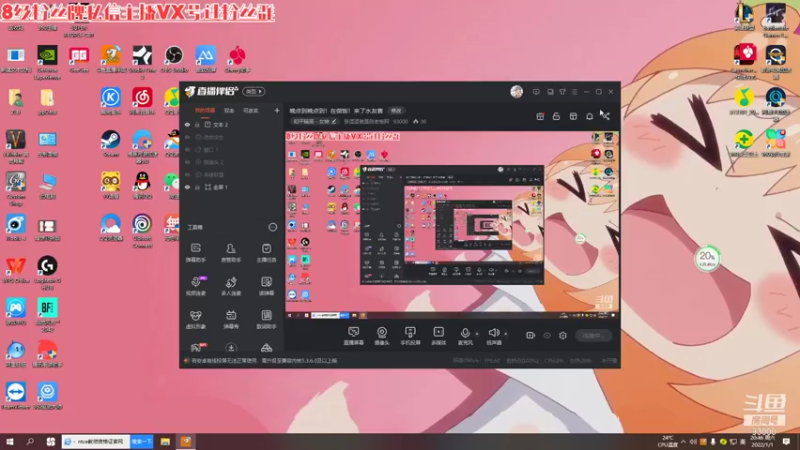The image size is (800, 450).
Task: Click the taskbar web search box
Action: coord(96,442)
